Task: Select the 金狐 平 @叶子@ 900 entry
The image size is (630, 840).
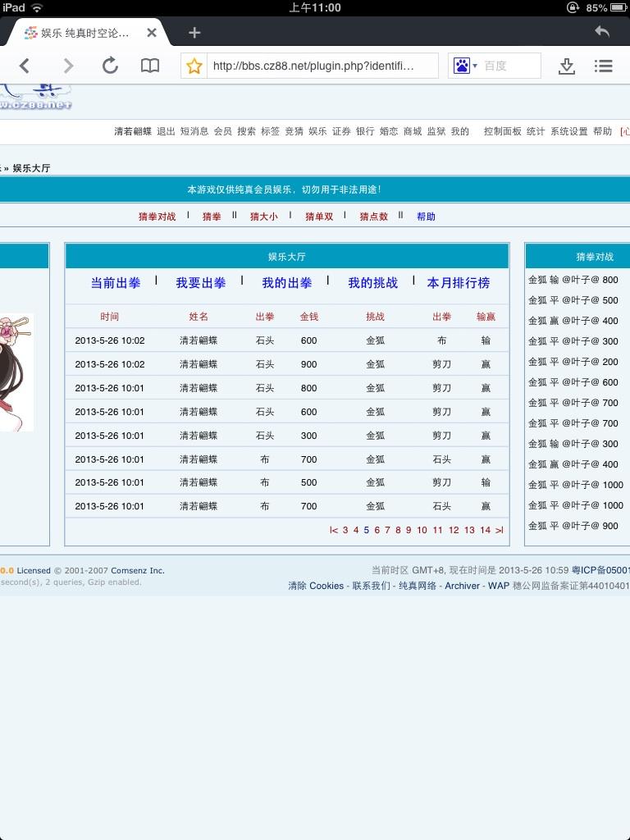Action: click(x=573, y=526)
